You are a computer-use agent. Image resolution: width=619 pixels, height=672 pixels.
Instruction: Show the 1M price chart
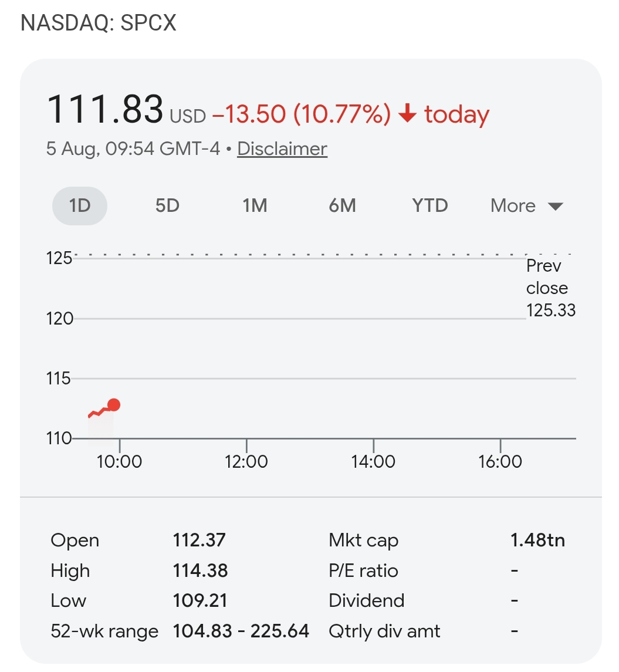pyautogui.click(x=255, y=206)
